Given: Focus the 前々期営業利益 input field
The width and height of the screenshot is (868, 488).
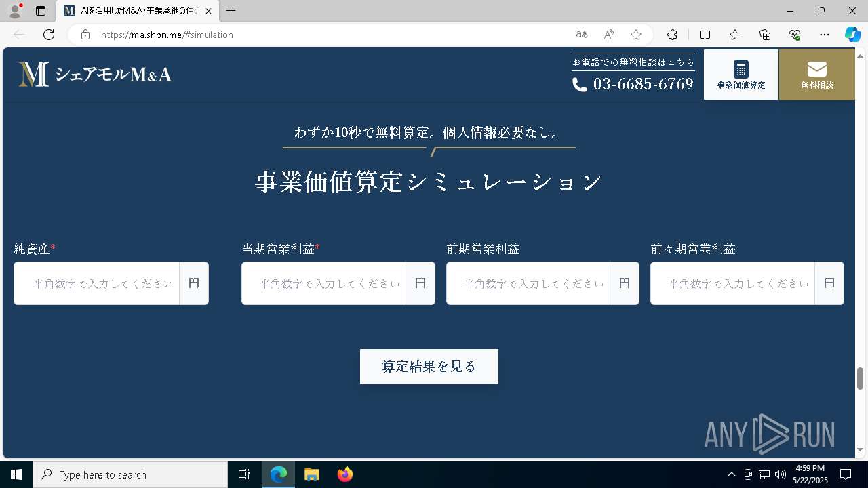Looking at the screenshot, I should pos(732,283).
